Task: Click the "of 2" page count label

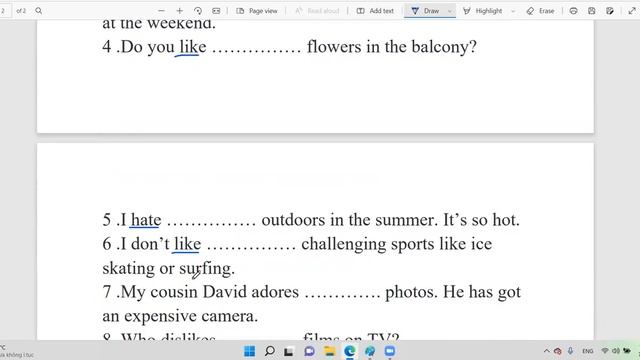Action: 21,11
